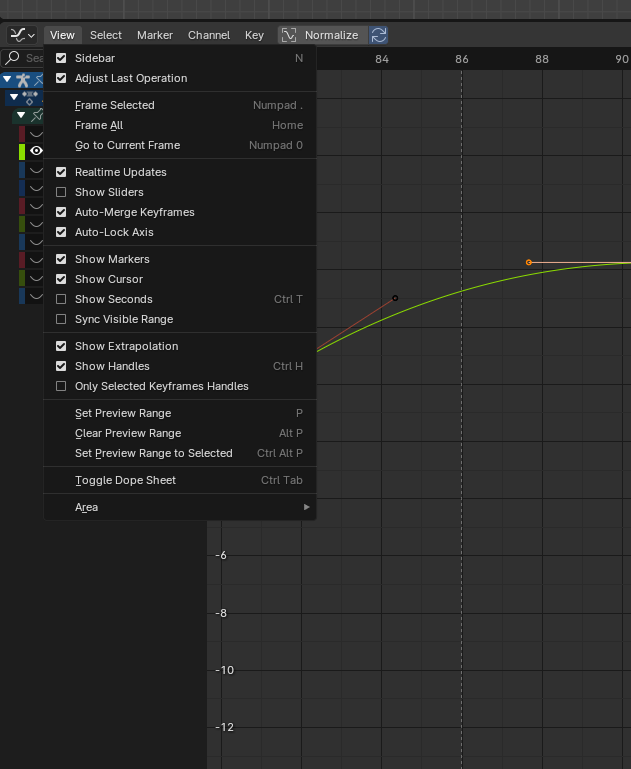
Task: Collapse the armature object channel triangle
Action: pyautogui.click(x=7, y=79)
